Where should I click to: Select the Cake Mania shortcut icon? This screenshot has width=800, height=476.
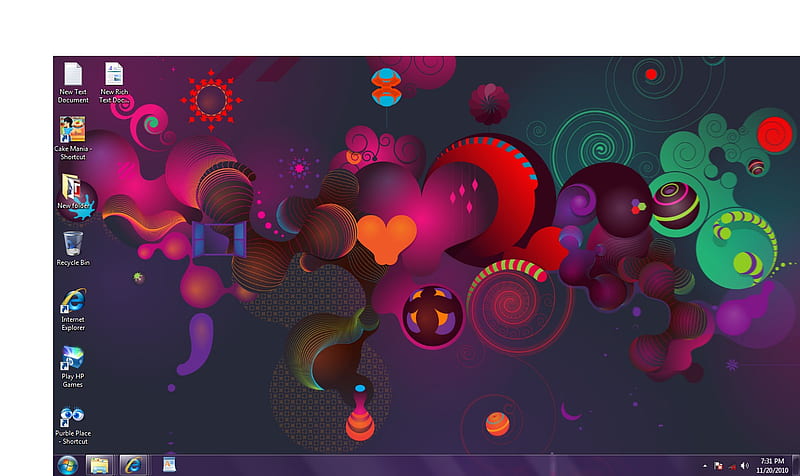(72, 138)
